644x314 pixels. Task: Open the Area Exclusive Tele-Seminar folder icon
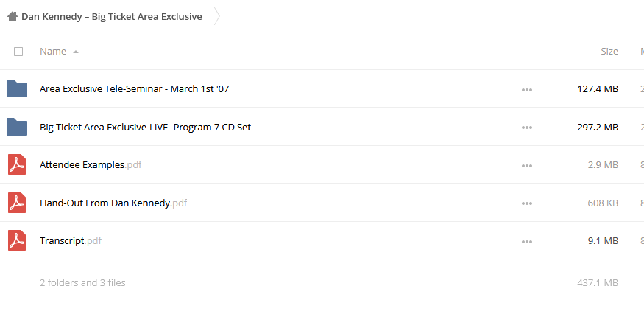pos(17,88)
